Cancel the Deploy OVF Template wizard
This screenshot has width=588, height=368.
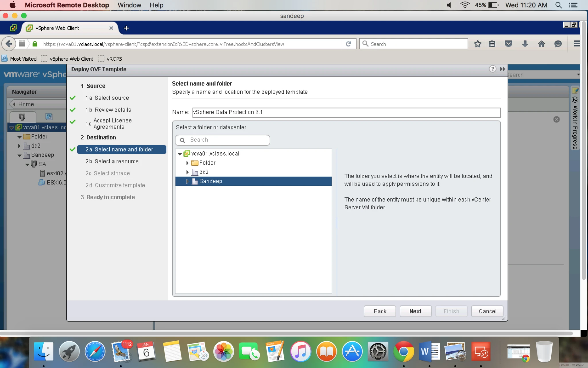coord(487,311)
